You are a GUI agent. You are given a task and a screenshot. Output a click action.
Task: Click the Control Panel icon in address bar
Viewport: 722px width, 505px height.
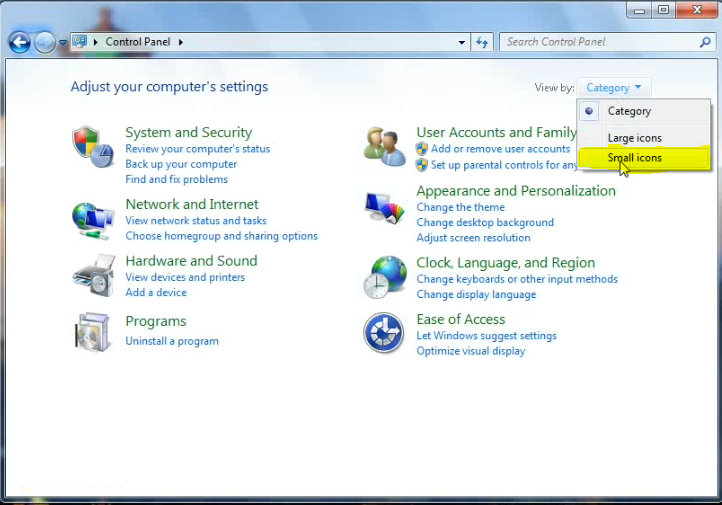pyautogui.click(x=80, y=42)
